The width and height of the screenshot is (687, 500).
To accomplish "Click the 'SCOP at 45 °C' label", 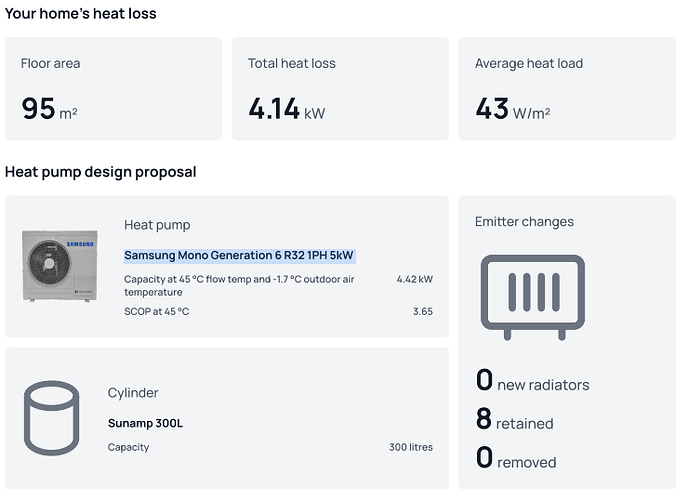I will (156, 312).
